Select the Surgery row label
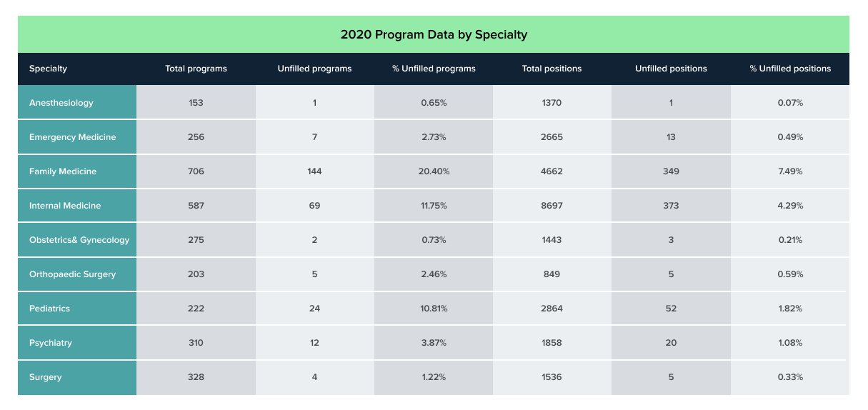This screenshot has height=410, width=868. [x=46, y=377]
